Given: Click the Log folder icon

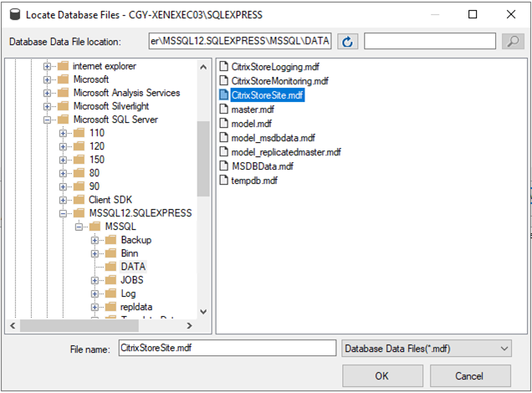Looking at the screenshot, I should [x=110, y=293].
